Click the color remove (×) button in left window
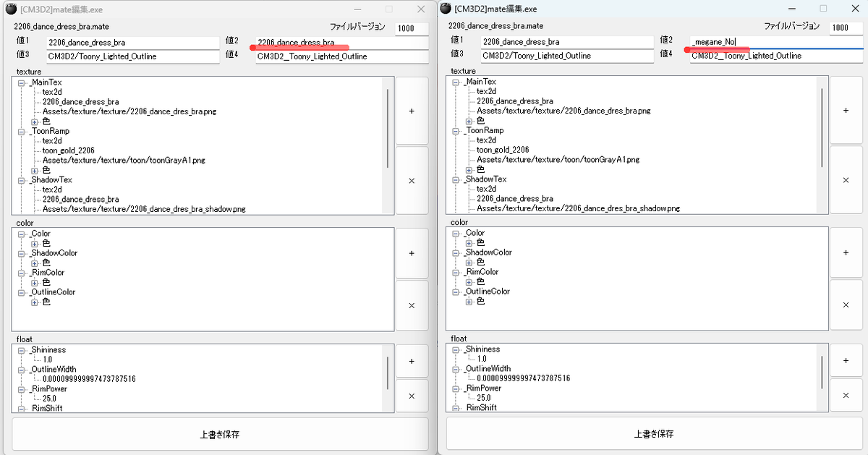Screen dimensions: 868x455 click(x=412, y=306)
